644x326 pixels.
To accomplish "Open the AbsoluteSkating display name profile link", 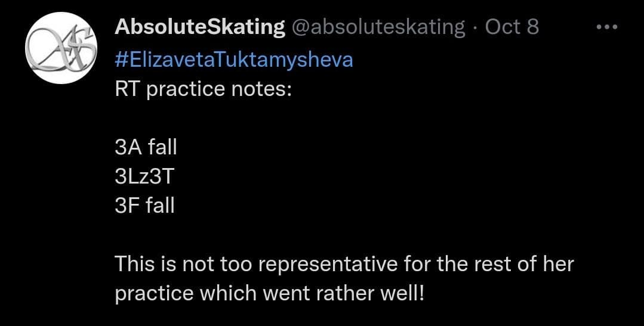I will click(x=199, y=27).
